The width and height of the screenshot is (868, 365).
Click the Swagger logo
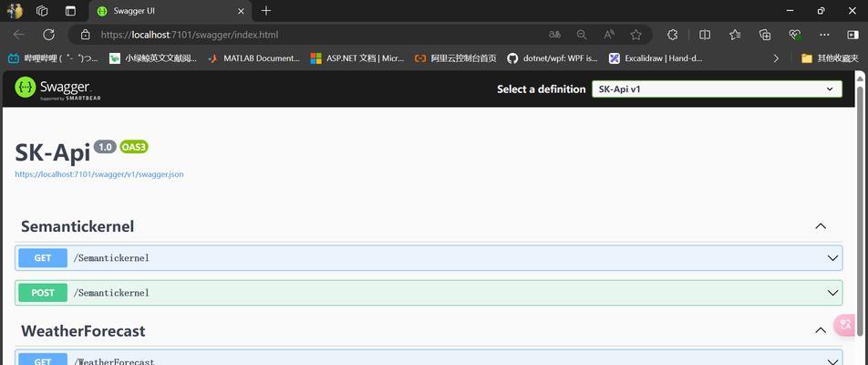coord(57,89)
